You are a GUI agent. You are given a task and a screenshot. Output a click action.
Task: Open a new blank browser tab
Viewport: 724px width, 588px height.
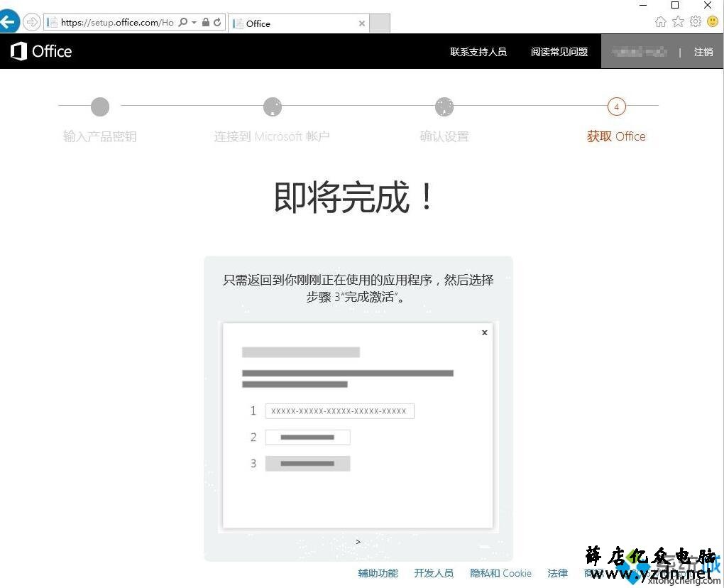pyautogui.click(x=380, y=23)
